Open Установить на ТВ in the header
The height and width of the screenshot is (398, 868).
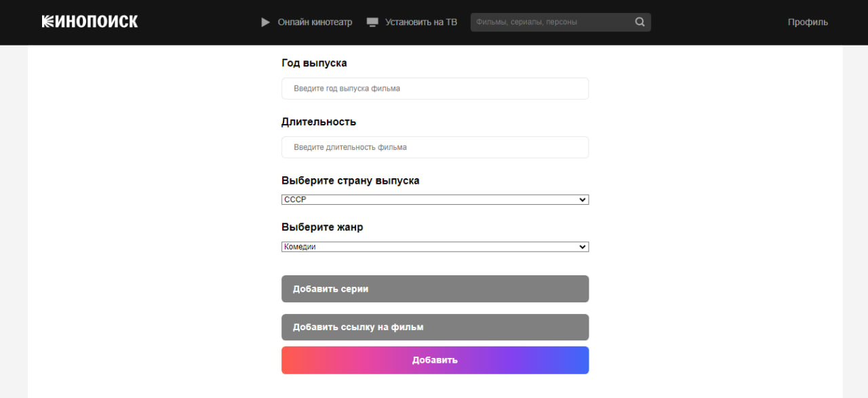421,22
